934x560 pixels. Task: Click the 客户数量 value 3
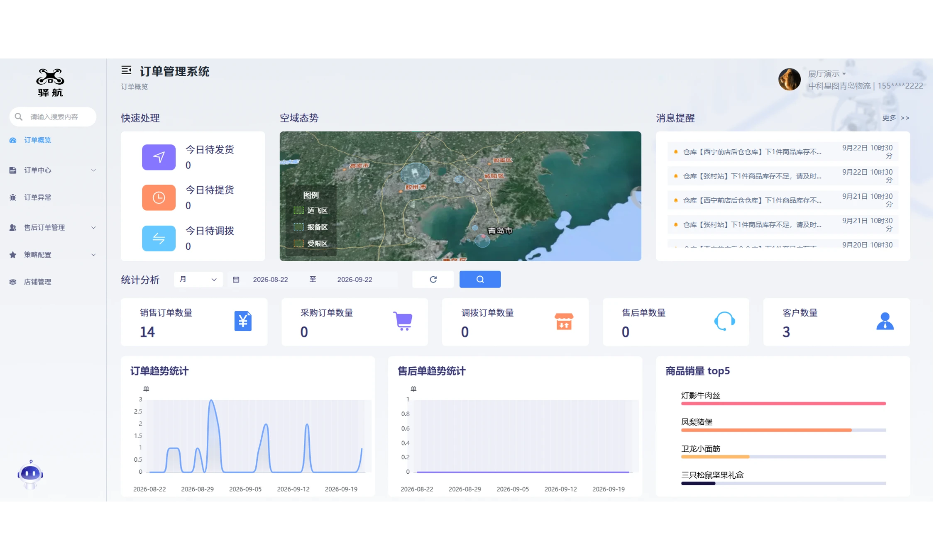(787, 333)
